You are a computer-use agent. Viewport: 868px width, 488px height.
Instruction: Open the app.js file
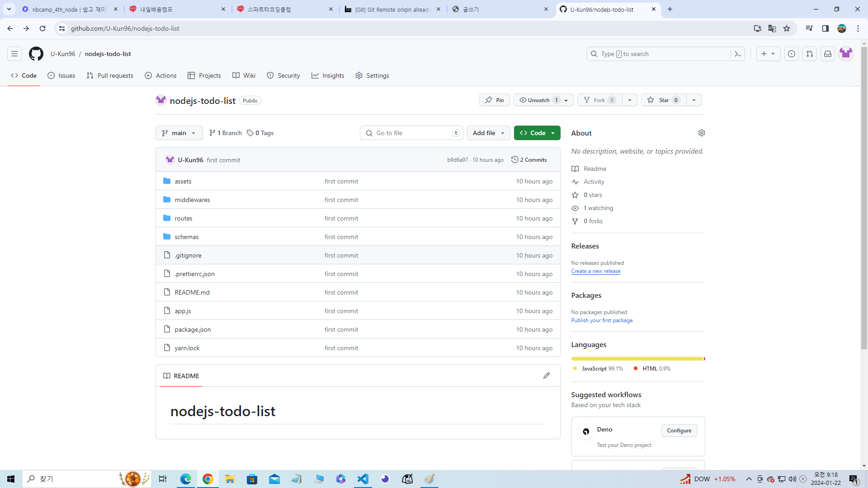(x=183, y=311)
